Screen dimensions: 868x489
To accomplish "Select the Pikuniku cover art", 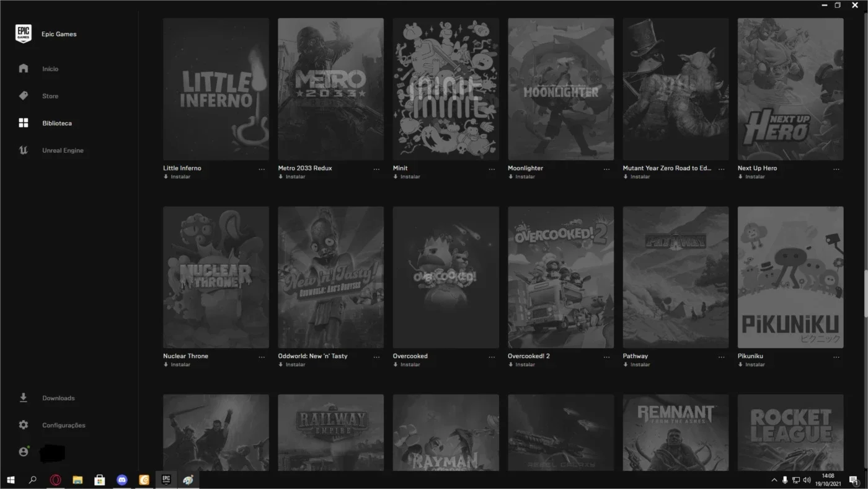I will point(790,277).
